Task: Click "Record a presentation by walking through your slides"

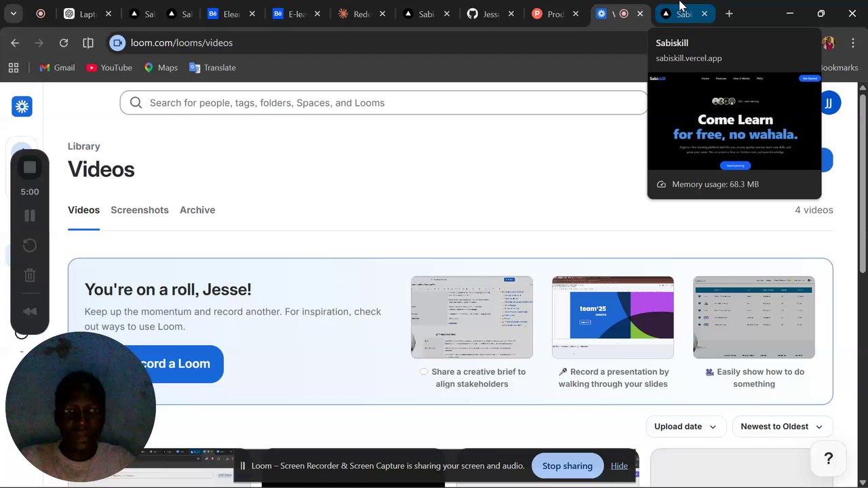Action: [613, 378]
